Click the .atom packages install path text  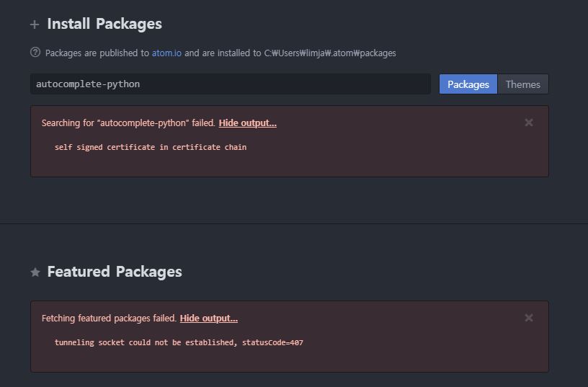(330, 53)
